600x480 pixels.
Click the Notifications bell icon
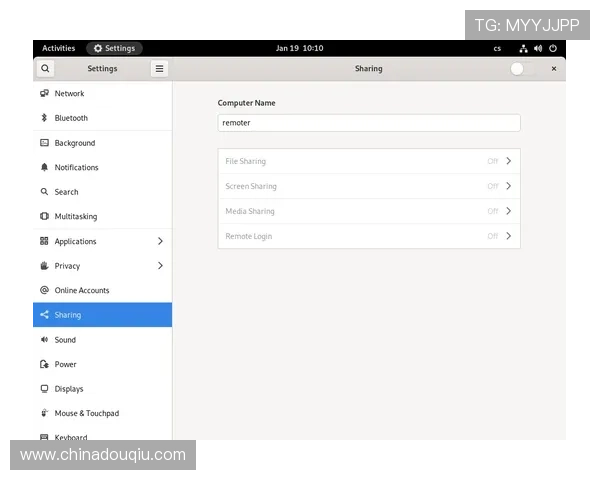pyautogui.click(x=44, y=167)
